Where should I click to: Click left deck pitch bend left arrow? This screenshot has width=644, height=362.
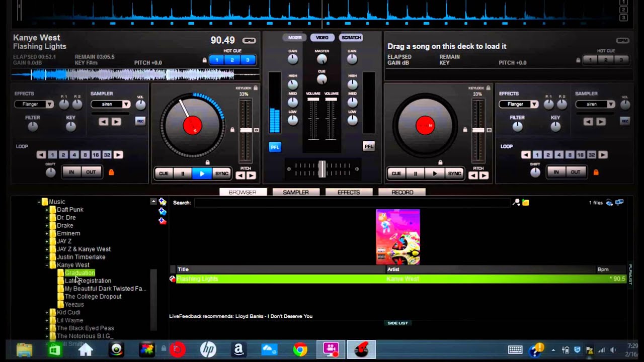[x=240, y=175]
